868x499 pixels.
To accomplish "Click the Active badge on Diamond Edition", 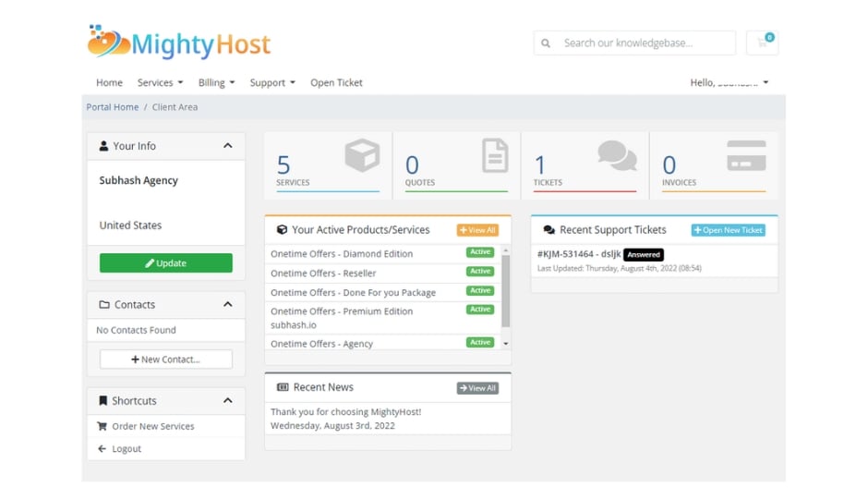I will pos(480,252).
